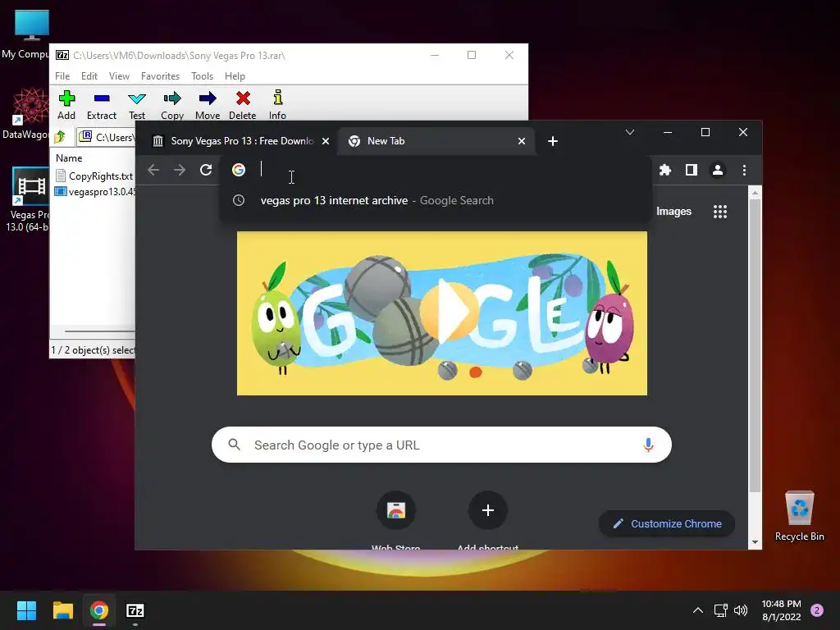Open the Chrome Extensions puzzle icon
Image resolution: width=840 pixels, height=630 pixels.
pyautogui.click(x=664, y=170)
